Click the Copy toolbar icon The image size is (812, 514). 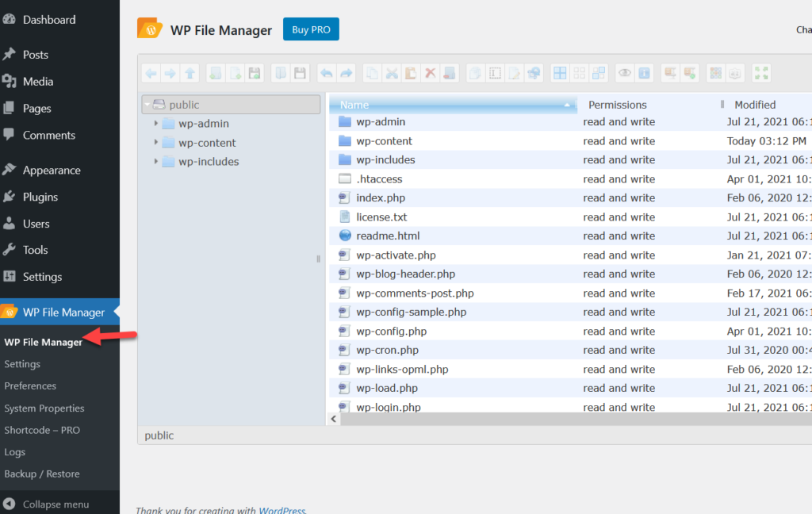[372, 74]
